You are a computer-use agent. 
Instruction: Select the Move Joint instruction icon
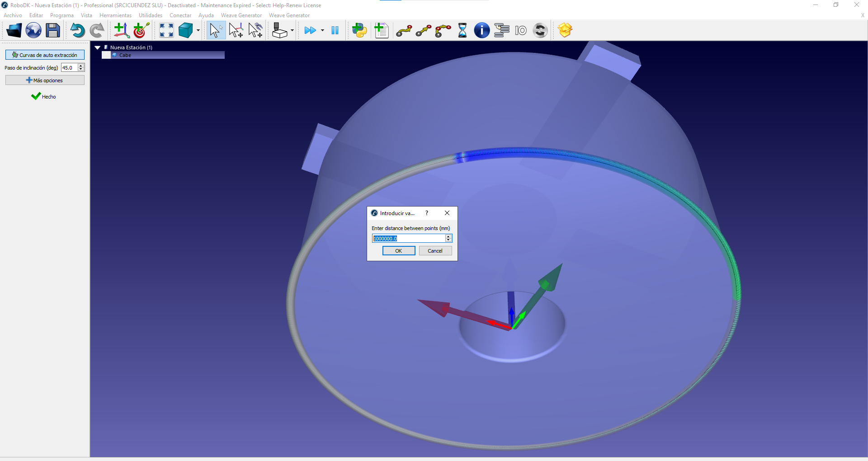(404, 30)
